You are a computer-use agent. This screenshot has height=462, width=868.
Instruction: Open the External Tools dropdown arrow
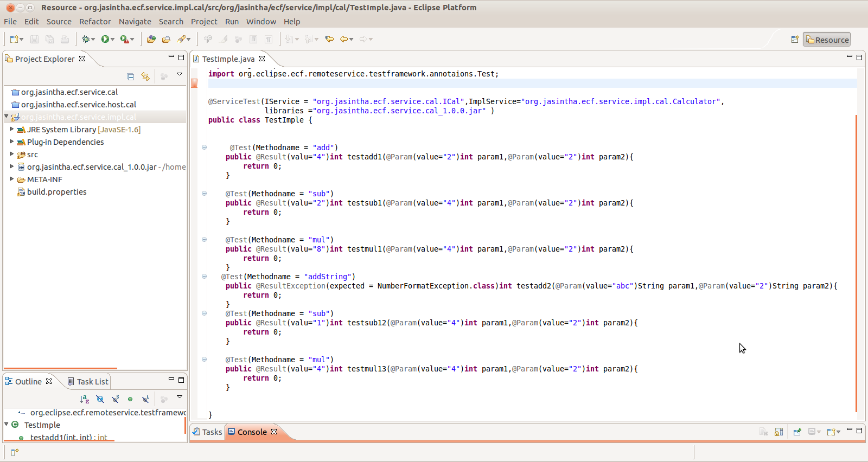point(132,39)
